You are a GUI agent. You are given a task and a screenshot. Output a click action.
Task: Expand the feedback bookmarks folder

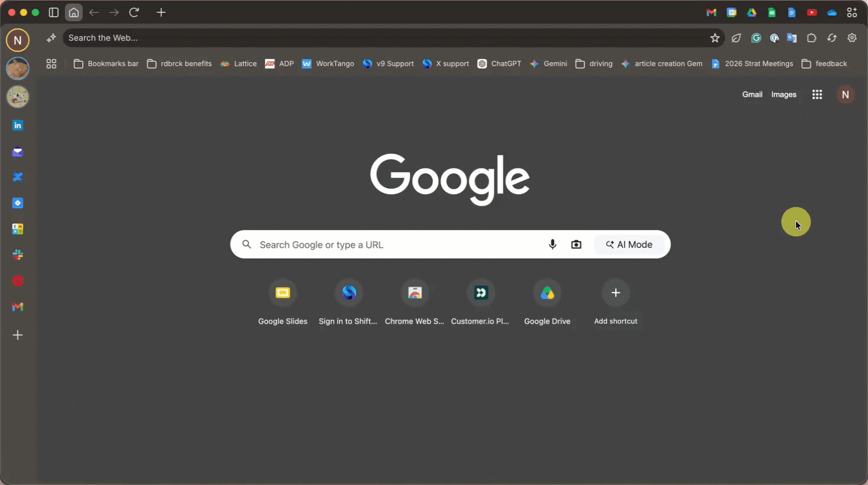pos(824,64)
